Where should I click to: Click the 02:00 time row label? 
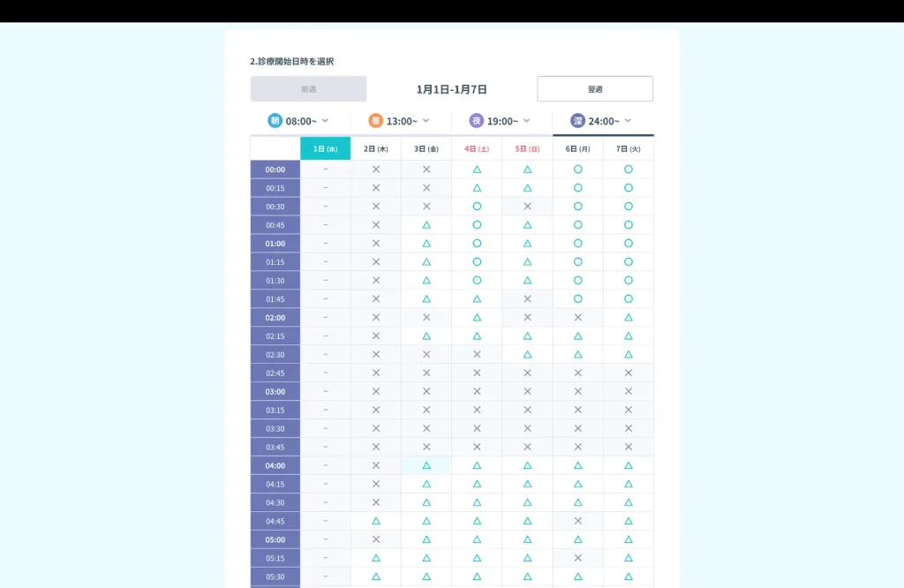(275, 318)
